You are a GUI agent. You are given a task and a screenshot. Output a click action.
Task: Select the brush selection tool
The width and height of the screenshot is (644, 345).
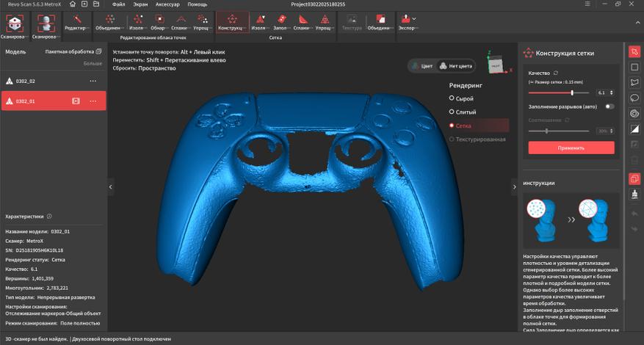click(x=634, y=114)
